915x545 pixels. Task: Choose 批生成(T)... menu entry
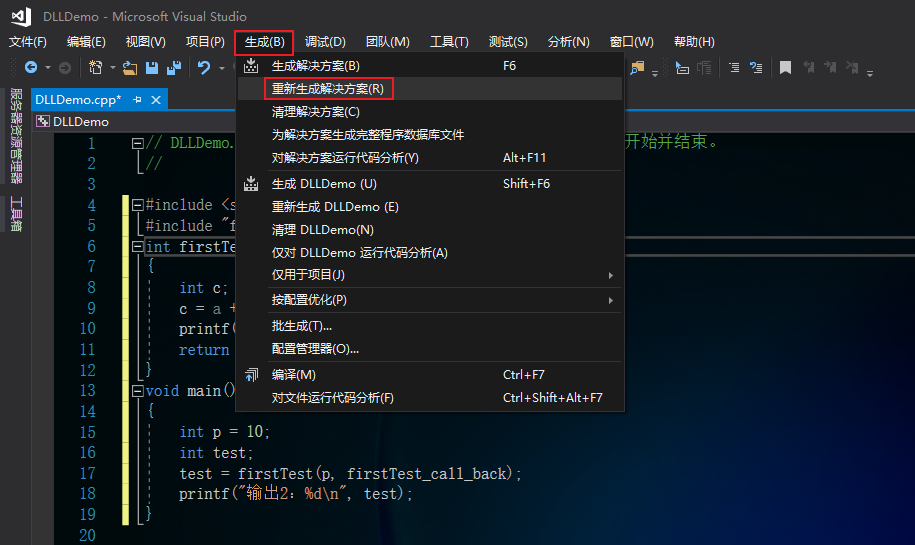coord(430,326)
